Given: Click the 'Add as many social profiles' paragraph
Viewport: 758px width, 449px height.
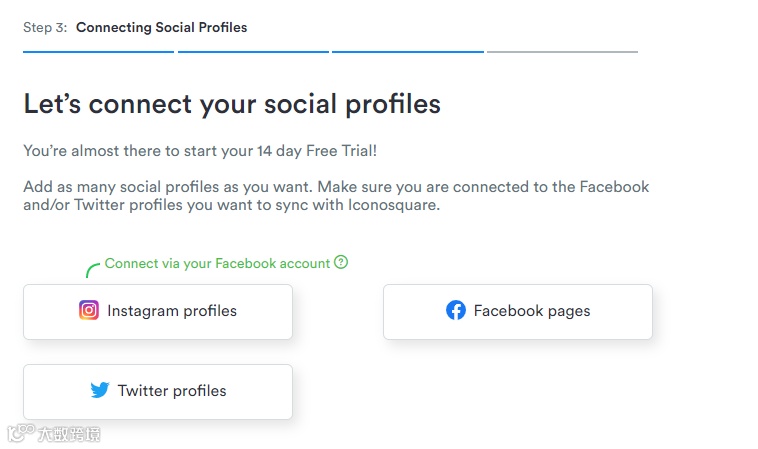Looking at the screenshot, I should click(x=336, y=196).
